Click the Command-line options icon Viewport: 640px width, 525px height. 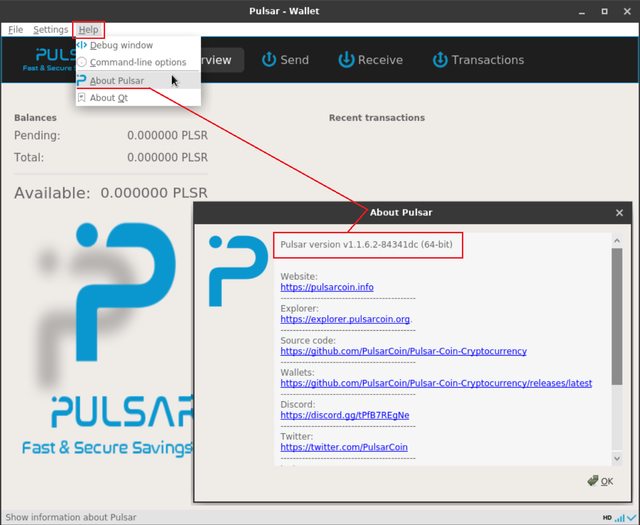click(82, 62)
